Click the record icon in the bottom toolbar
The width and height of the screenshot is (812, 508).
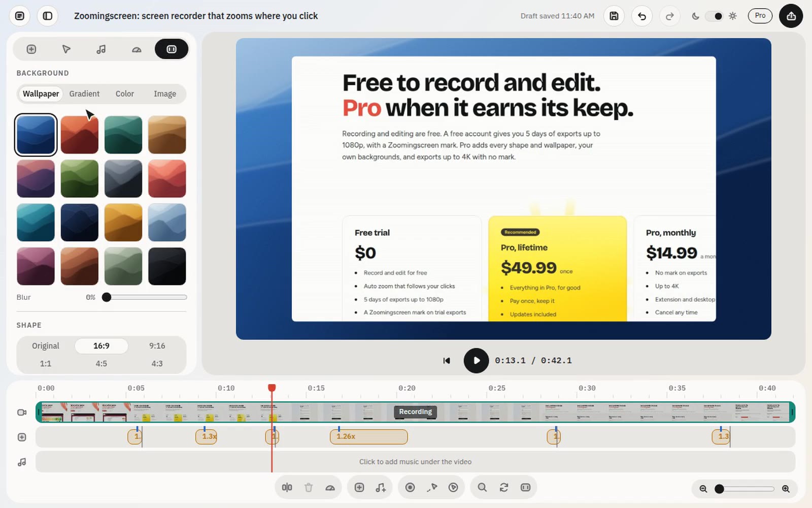(410, 488)
